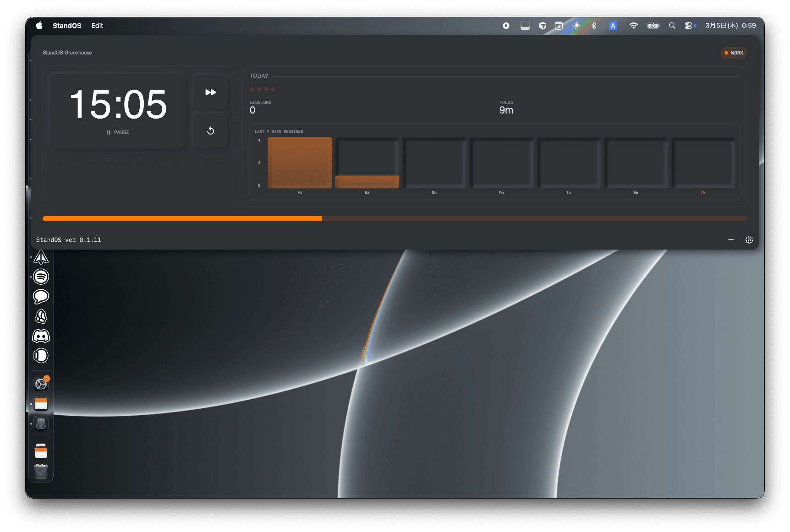Select the Saturday sessions bar

click(x=367, y=181)
